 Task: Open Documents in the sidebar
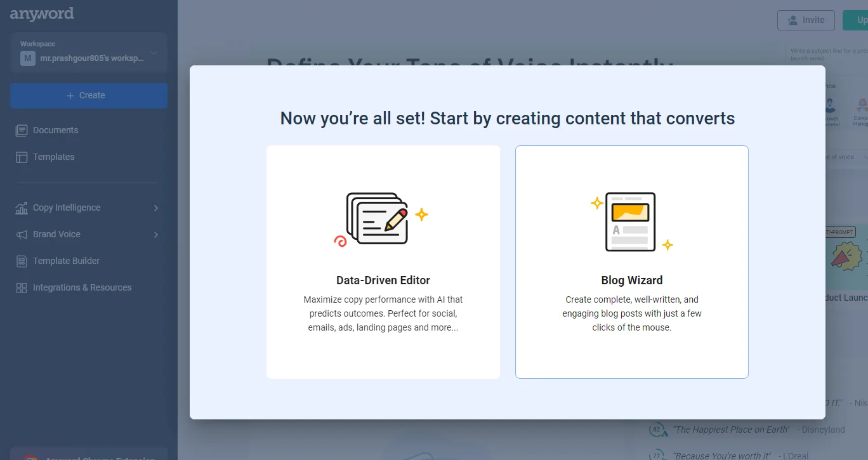click(55, 130)
